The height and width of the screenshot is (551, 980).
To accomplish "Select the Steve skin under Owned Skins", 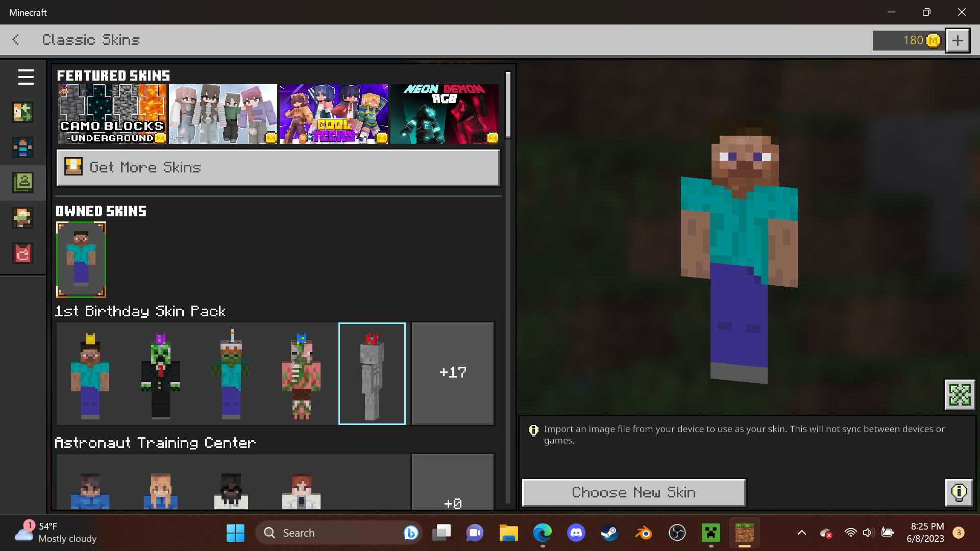I will click(x=81, y=260).
